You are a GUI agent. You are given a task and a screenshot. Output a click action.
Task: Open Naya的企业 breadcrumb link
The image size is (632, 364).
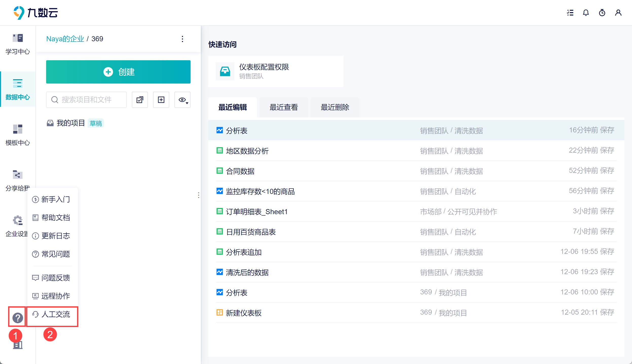coord(65,39)
